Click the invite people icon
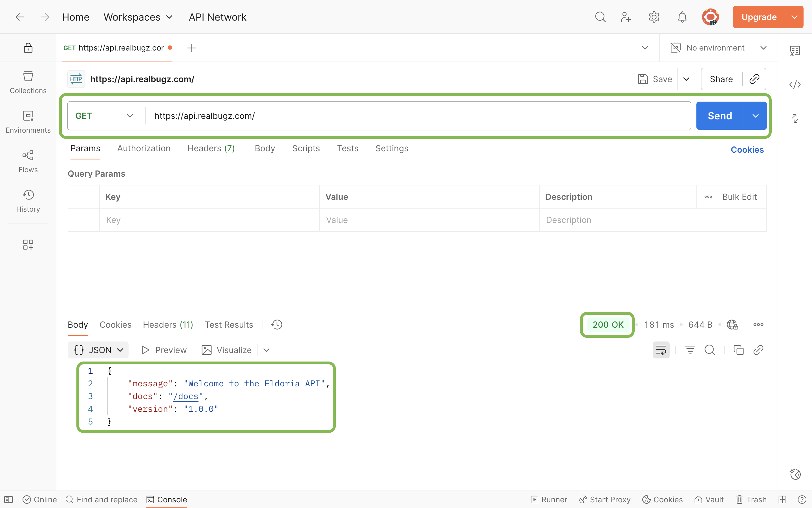812x508 pixels. pos(626,17)
